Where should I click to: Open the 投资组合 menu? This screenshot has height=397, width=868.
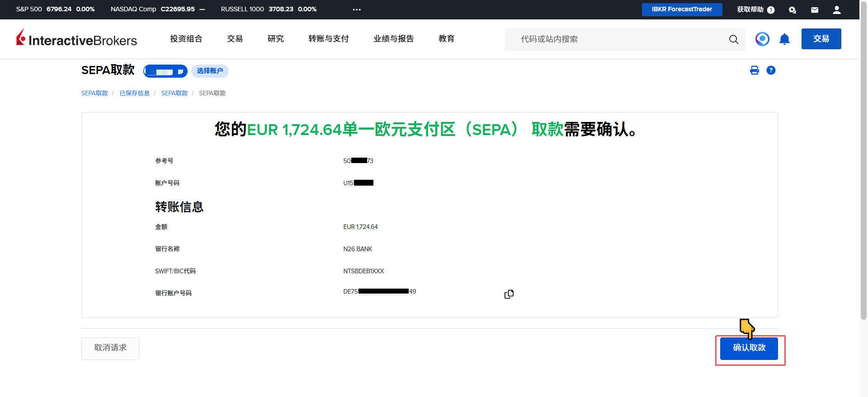186,39
